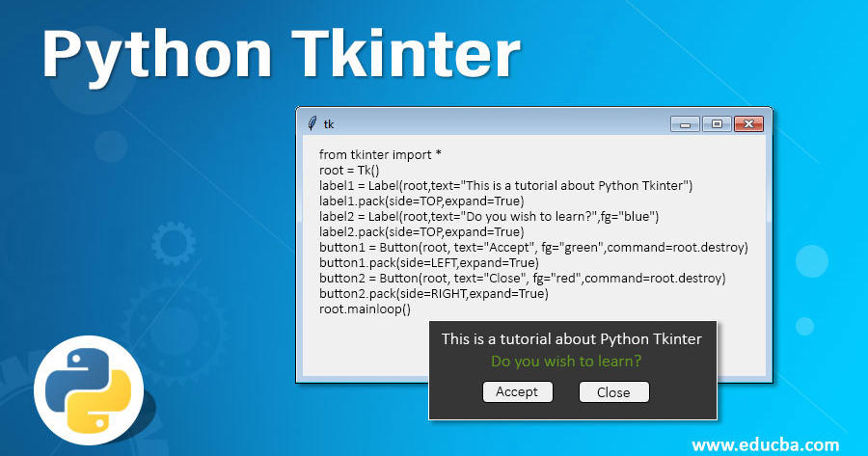Minimize the tk window
The height and width of the screenshot is (456, 868).
click(685, 124)
